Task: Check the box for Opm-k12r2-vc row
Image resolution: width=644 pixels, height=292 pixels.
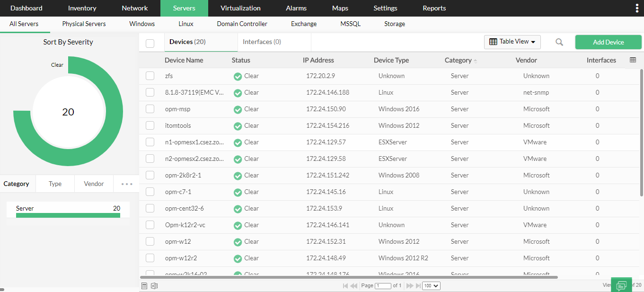Action: (x=150, y=225)
